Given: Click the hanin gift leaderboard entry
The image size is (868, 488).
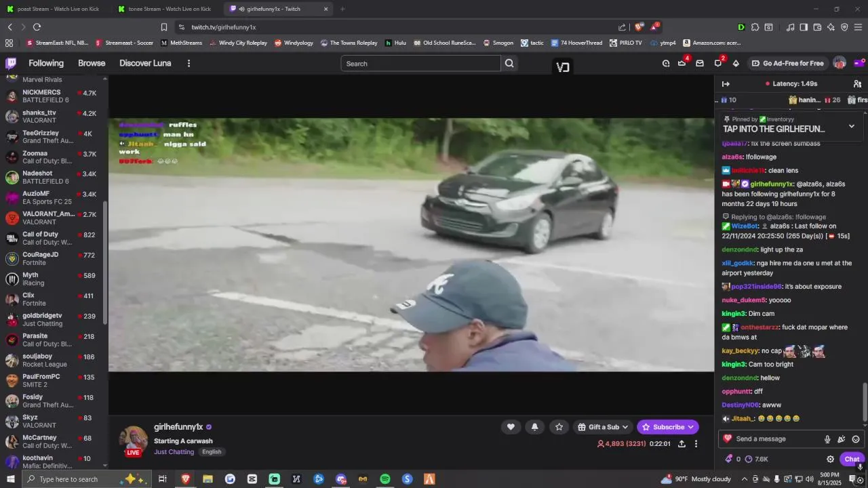Looking at the screenshot, I should pos(814,100).
